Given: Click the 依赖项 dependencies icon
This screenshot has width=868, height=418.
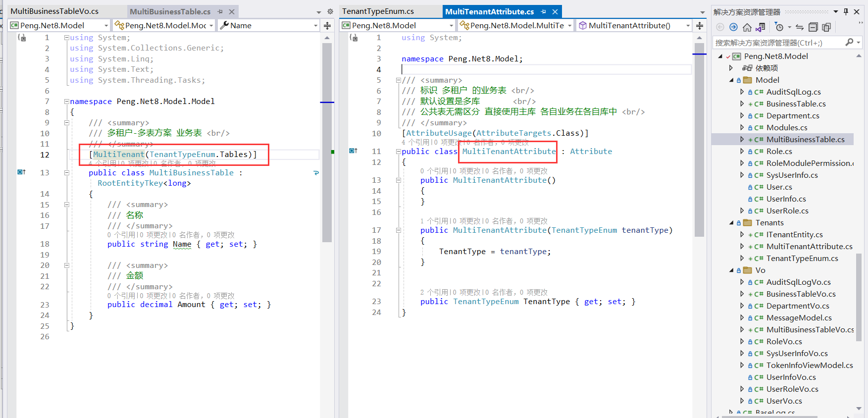Looking at the screenshot, I should click(x=747, y=68).
